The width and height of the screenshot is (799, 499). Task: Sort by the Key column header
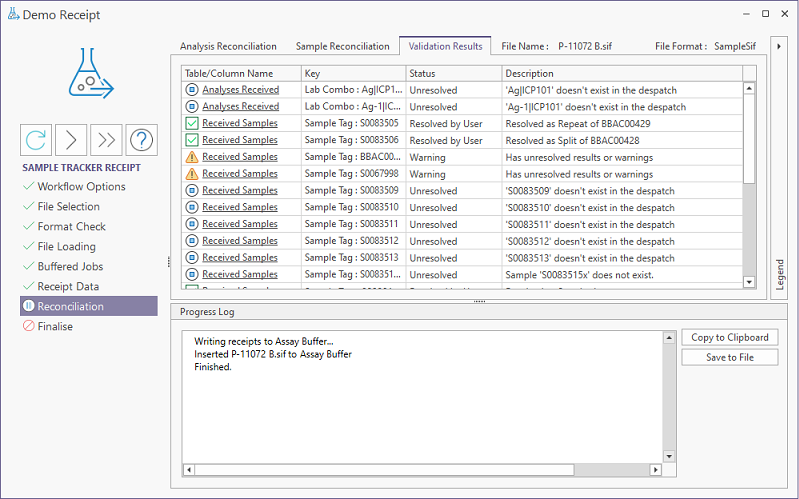point(354,73)
